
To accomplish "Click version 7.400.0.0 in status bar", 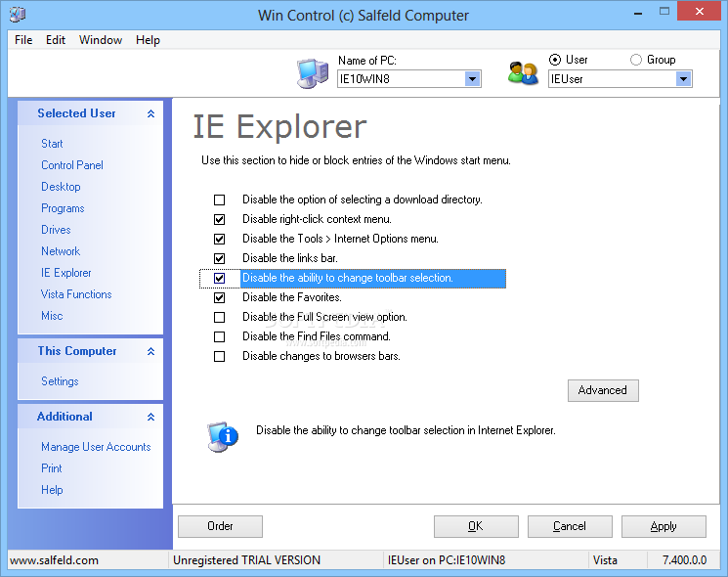I will pyautogui.click(x=684, y=560).
